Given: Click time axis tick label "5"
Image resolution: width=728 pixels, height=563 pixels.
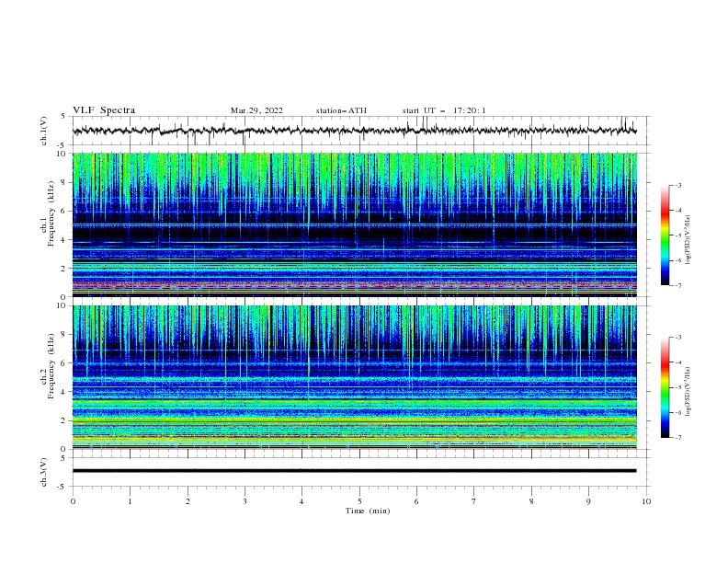Looking at the screenshot, I should pos(359,501).
